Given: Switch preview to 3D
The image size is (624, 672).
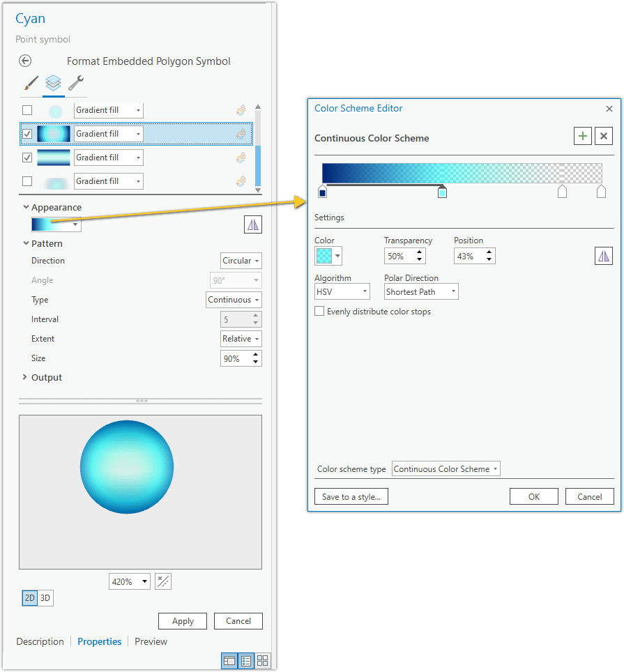Looking at the screenshot, I should click(45, 598).
